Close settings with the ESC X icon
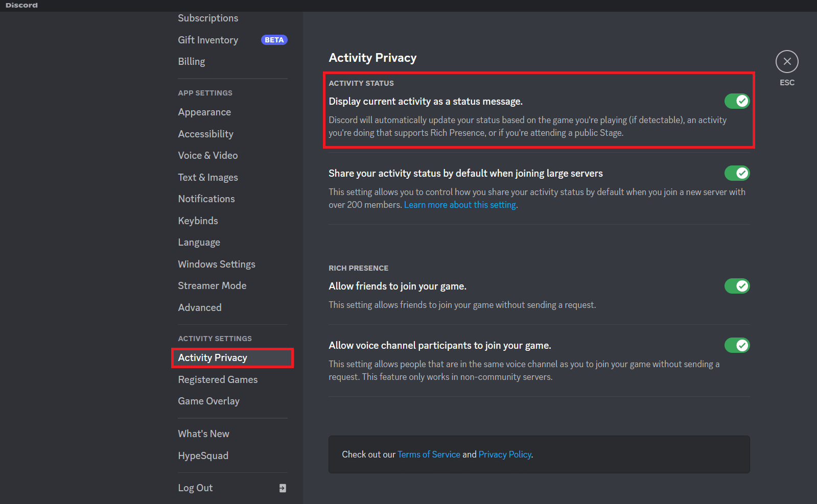This screenshot has width=817, height=504. (787, 62)
